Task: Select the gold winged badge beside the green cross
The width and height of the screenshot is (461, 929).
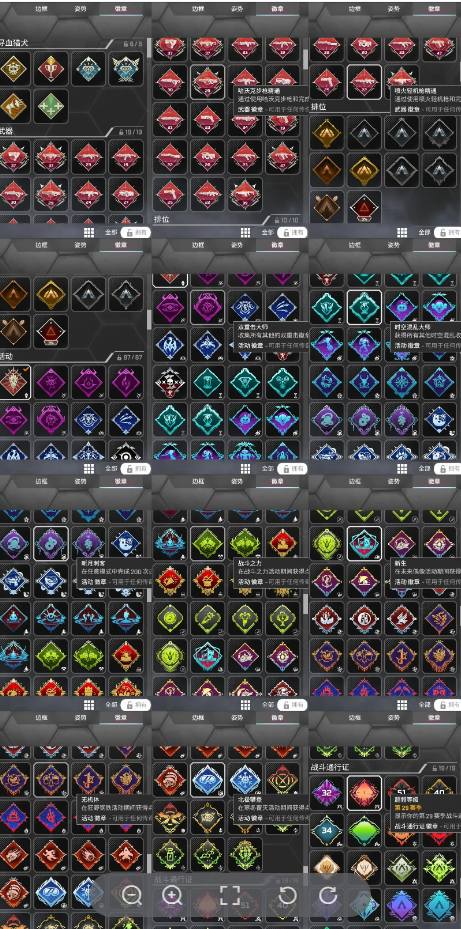Action: click(12, 107)
